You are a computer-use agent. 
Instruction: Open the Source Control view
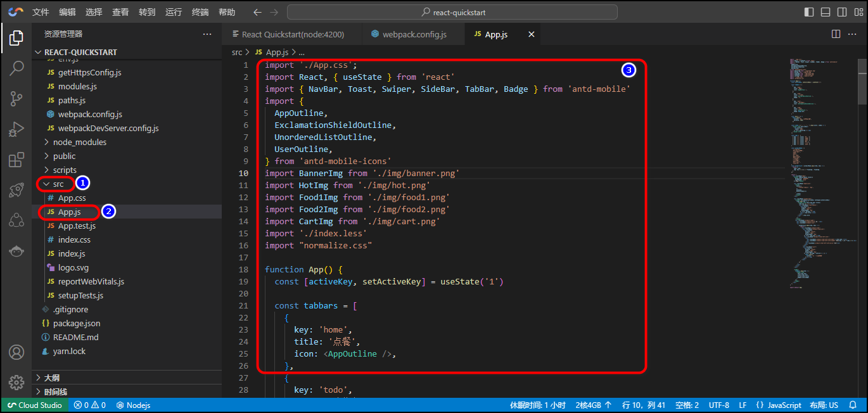(x=16, y=99)
